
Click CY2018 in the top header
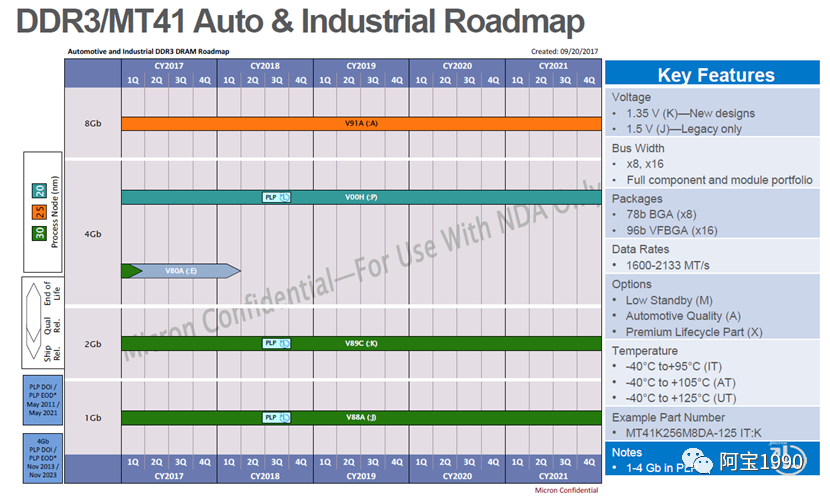[x=265, y=66]
